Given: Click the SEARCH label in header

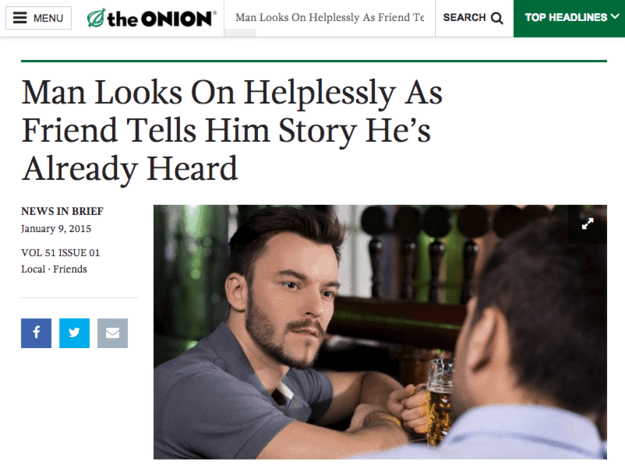Looking at the screenshot, I should click(x=464, y=18).
